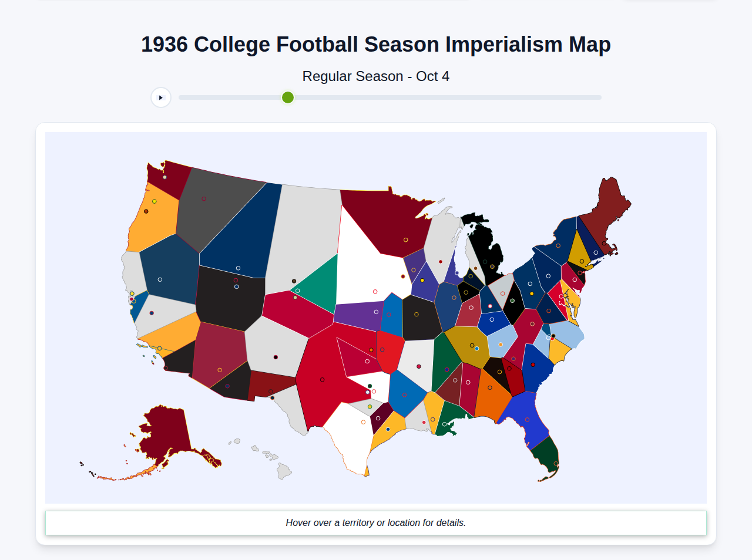The height and width of the screenshot is (560, 752).
Task: Click the team marker in the San Francisco Bay Area
Action: click(132, 294)
